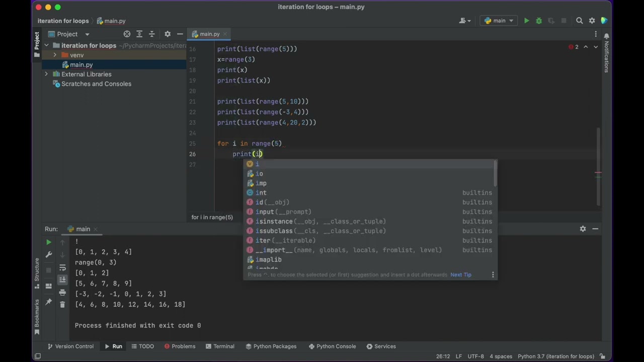Select main.py in project tree
The height and width of the screenshot is (362, 644).
81,64
